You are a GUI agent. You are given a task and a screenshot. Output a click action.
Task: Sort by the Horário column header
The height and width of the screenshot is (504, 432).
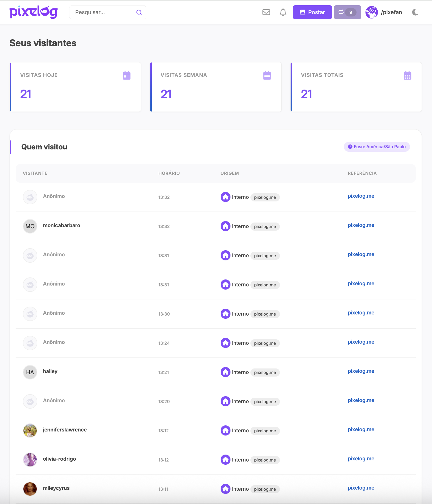coord(169,173)
